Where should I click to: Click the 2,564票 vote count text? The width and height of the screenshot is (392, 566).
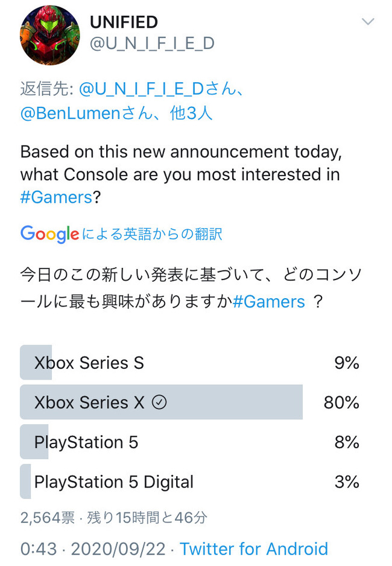coord(48,518)
